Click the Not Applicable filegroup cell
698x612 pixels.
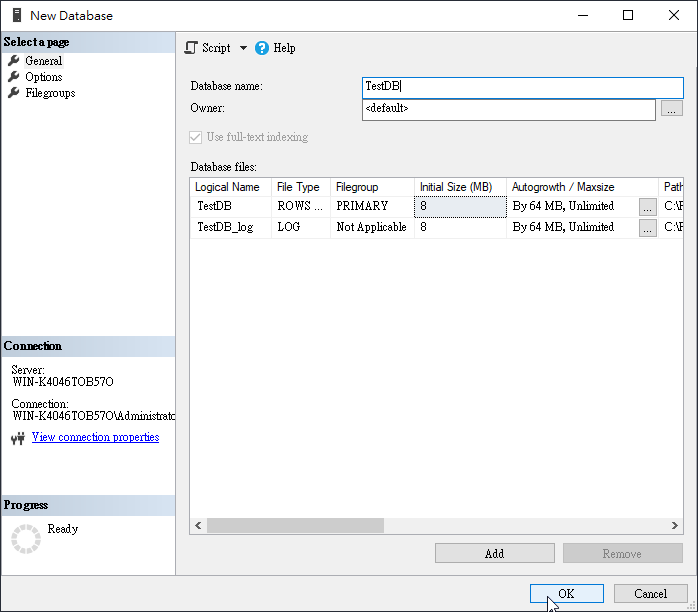coord(372,227)
